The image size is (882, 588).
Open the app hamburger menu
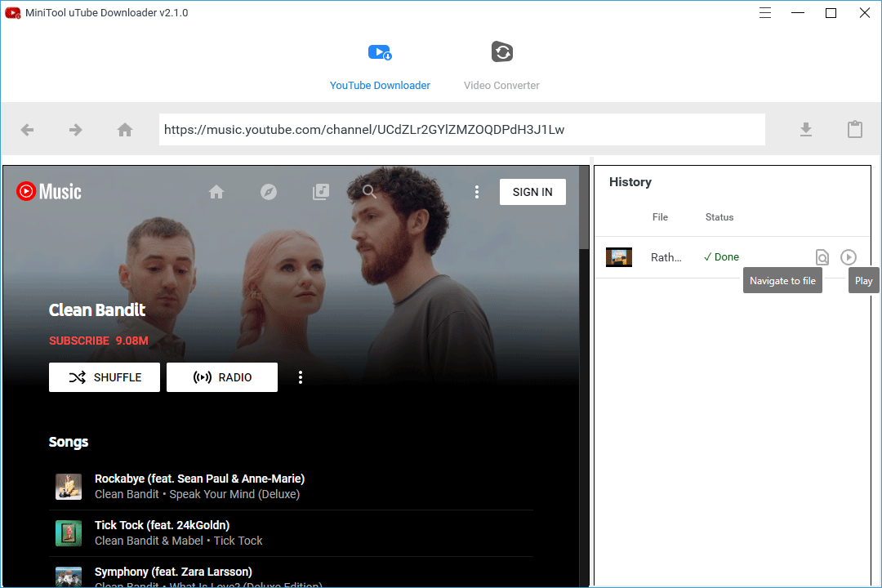764,12
